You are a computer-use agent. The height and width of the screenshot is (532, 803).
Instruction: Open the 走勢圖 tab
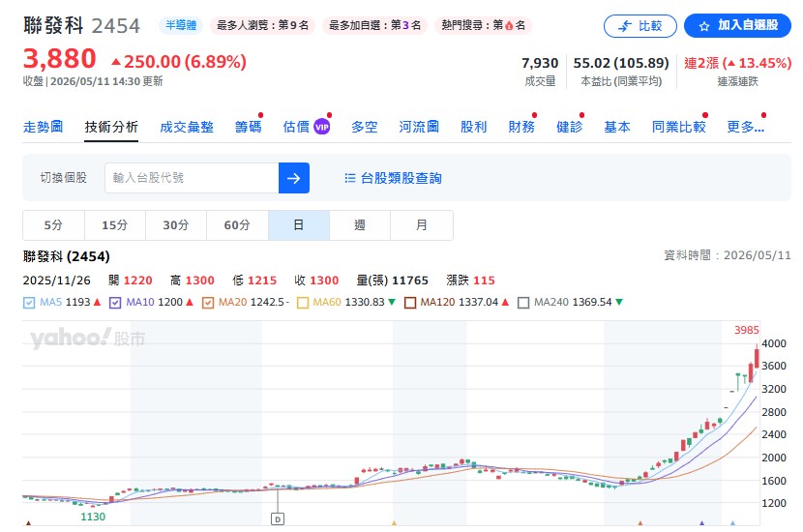(x=43, y=127)
